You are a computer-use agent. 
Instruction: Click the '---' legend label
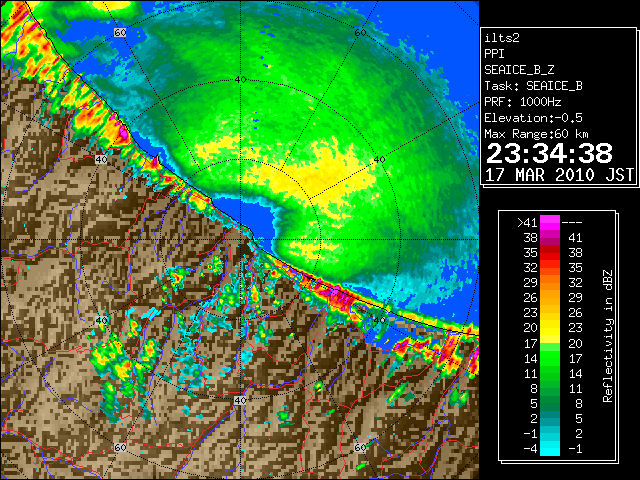click(x=572, y=223)
